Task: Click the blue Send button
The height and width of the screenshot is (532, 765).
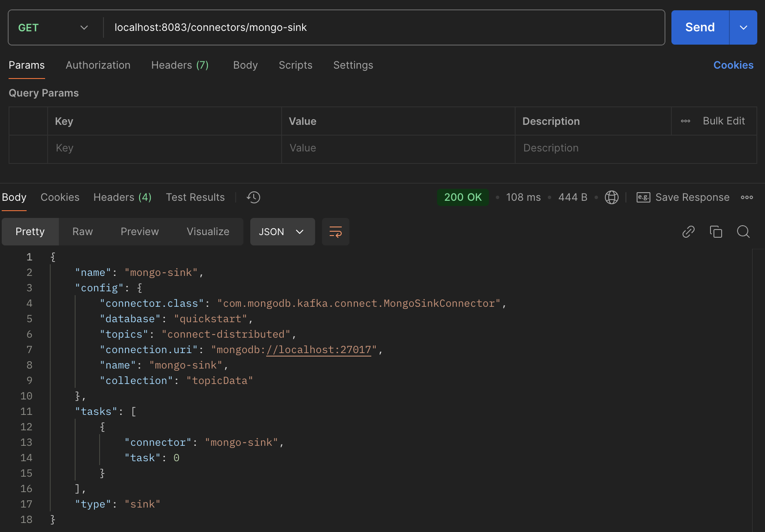Action: point(700,27)
